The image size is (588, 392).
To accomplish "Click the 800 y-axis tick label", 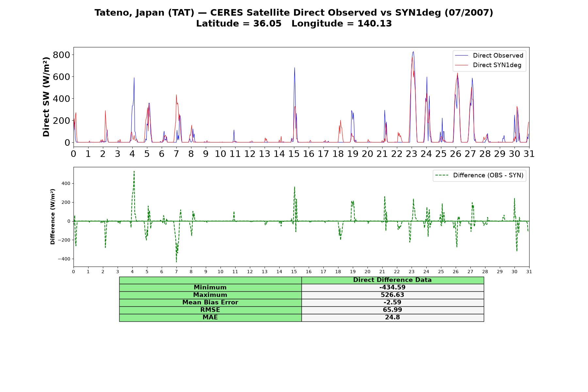I will click(61, 55).
